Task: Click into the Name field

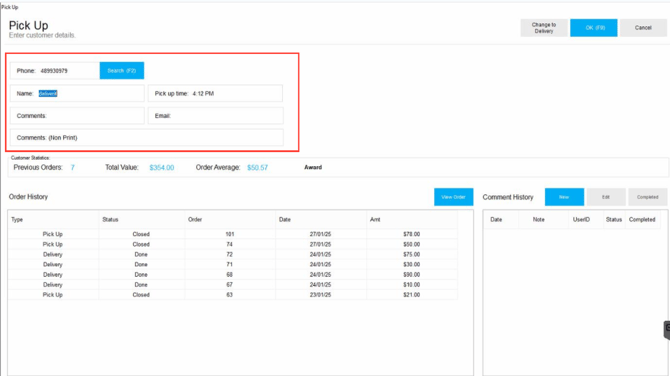Action: pos(77,94)
